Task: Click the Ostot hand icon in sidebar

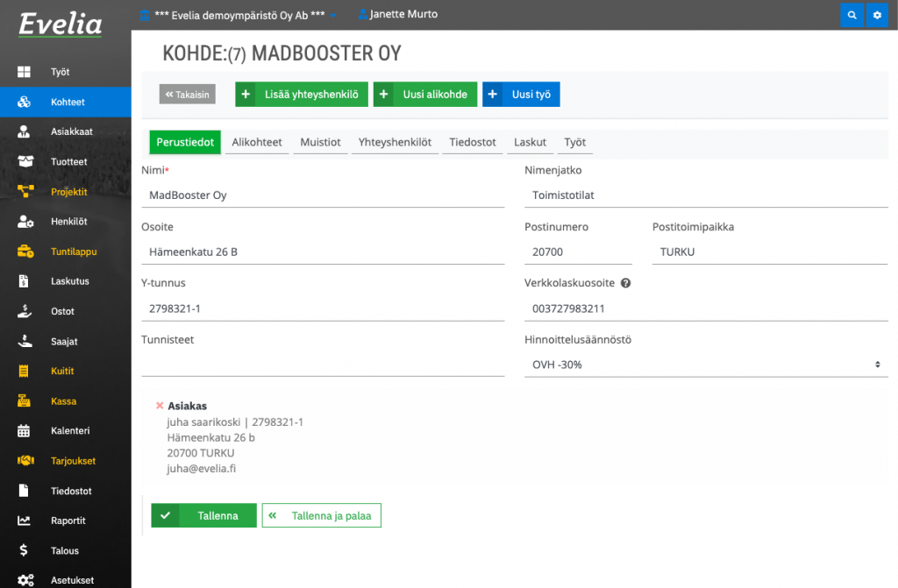Action: coord(24,311)
